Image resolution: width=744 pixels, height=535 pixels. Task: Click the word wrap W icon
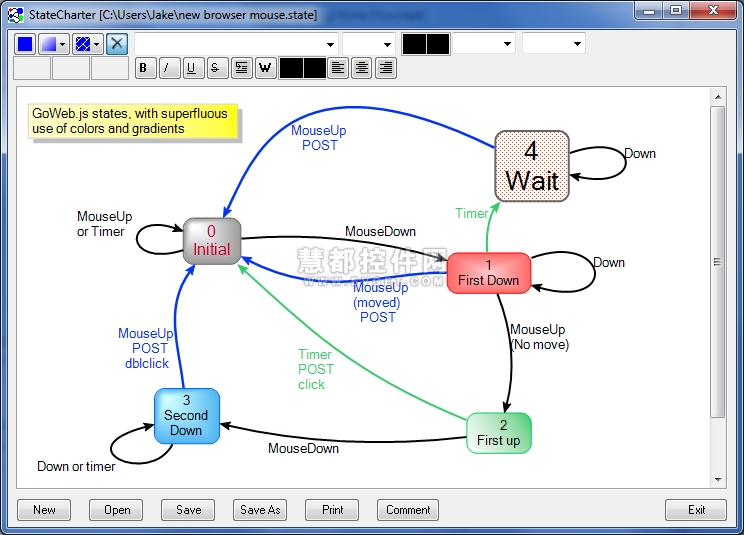[265, 68]
